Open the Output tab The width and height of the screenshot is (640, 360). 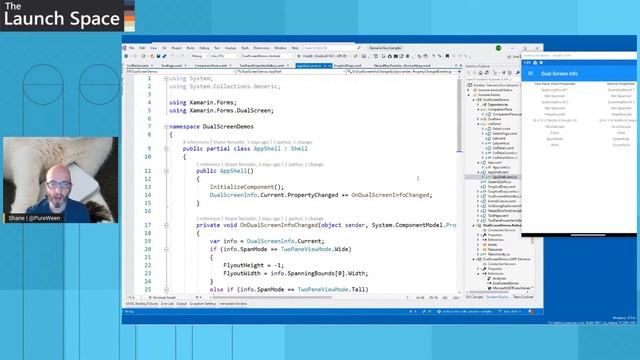(182, 304)
